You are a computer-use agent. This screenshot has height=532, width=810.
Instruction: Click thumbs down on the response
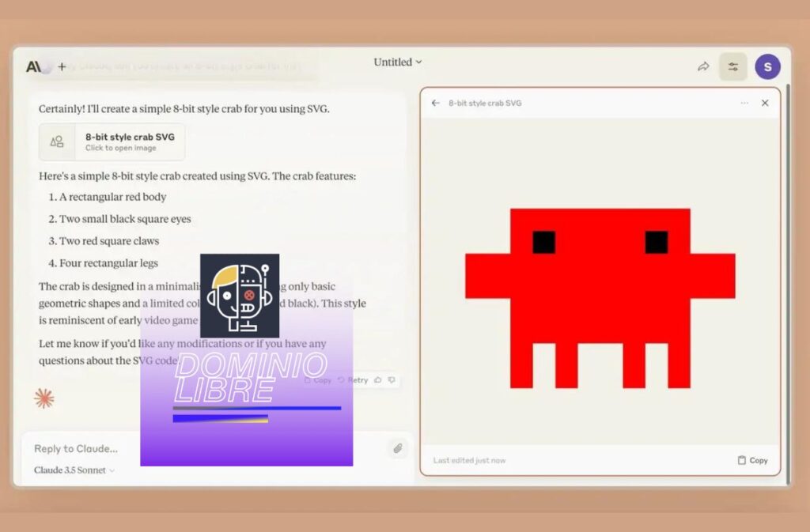tap(392, 380)
